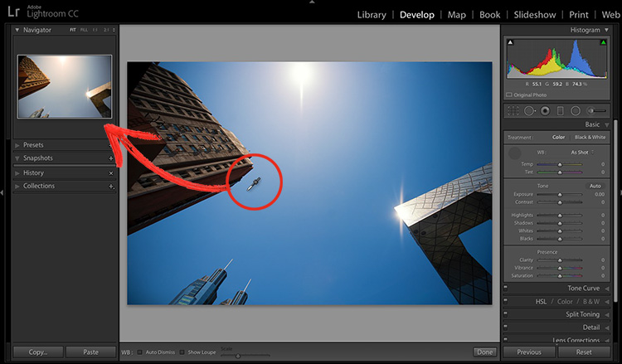Click the Temp slider handle
Viewport: 622px width, 364px height.
coord(560,164)
